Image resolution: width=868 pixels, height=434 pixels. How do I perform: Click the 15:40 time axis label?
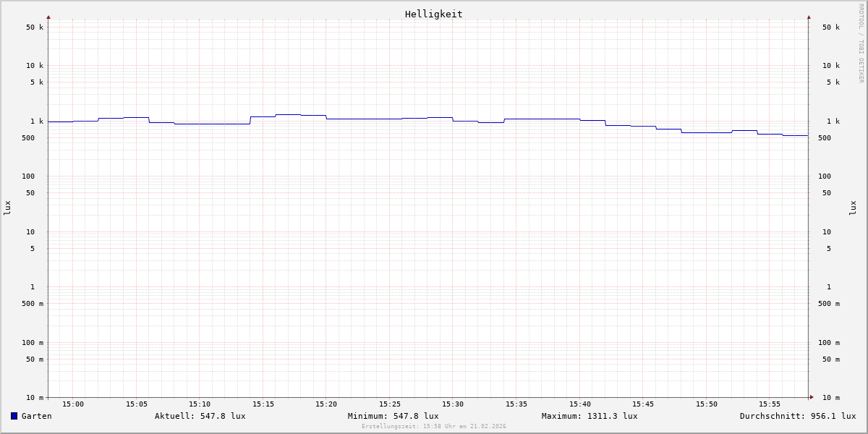click(580, 404)
